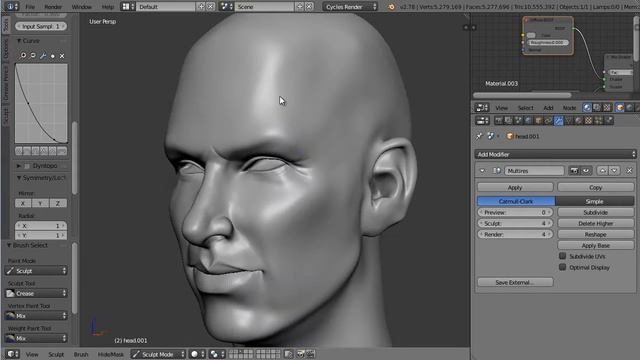Viewport: 640px width, 360px height.
Task: Switch to the Object properties tab
Action: click(538, 120)
